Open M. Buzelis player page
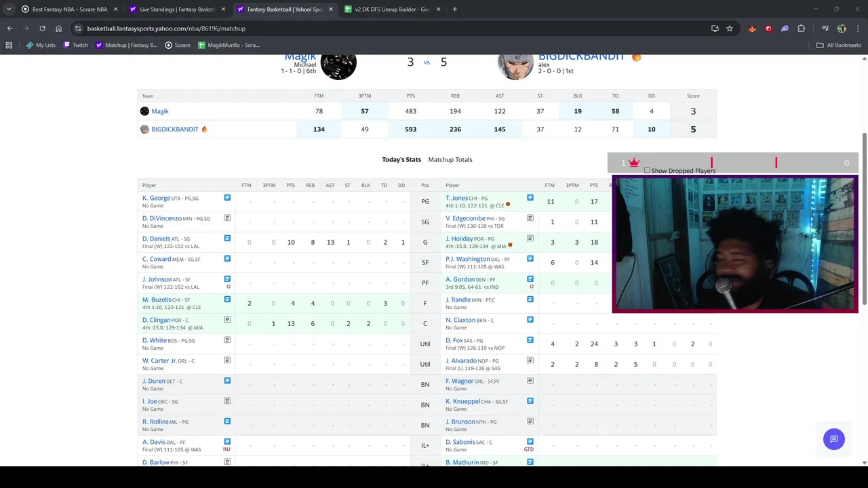The width and height of the screenshot is (868, 488). 157,300
